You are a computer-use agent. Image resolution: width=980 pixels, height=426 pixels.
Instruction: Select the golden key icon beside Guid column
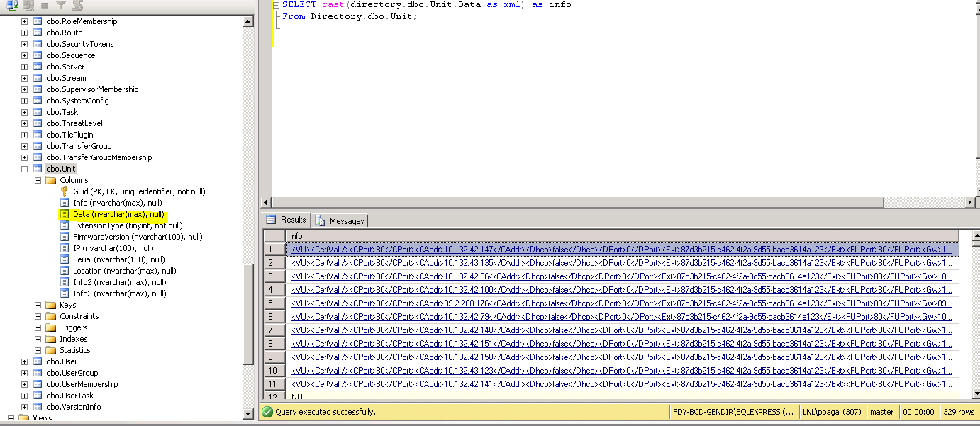click(x=65, y=191)
